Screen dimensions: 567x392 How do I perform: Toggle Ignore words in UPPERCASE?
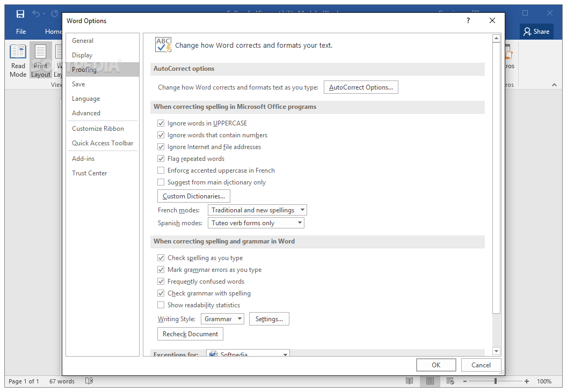161,123
